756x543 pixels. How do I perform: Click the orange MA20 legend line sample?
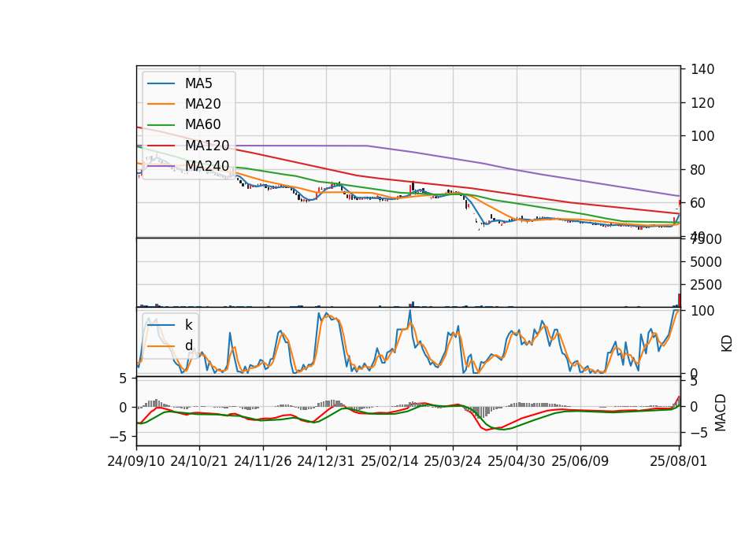coord(161,104)
